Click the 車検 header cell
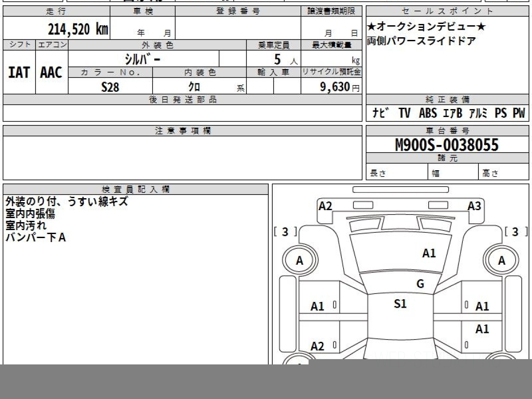The width and height of the screenshot is (532, 399). [x=142, y=12]
